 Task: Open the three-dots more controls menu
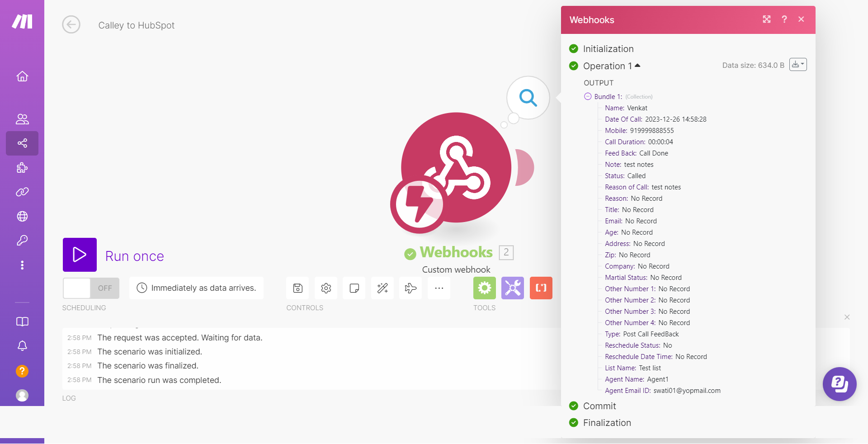click(439, 288)
